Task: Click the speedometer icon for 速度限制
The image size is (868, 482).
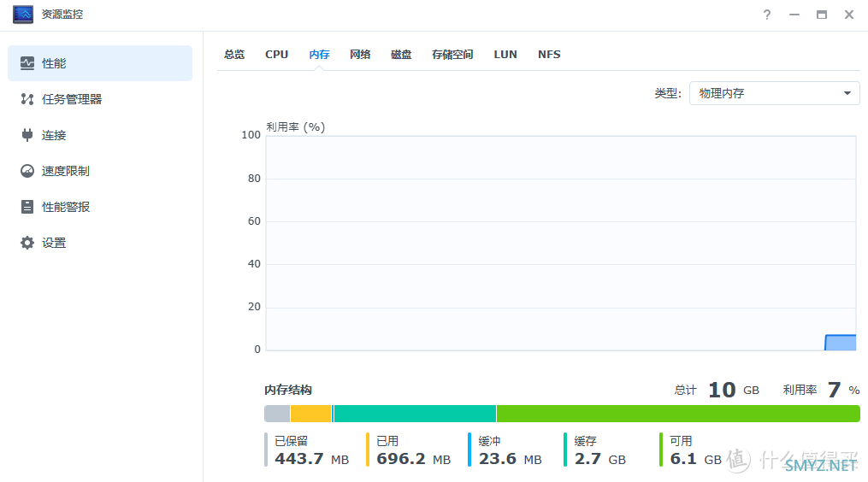Action: pyautogui.click(x=27, y=171)
